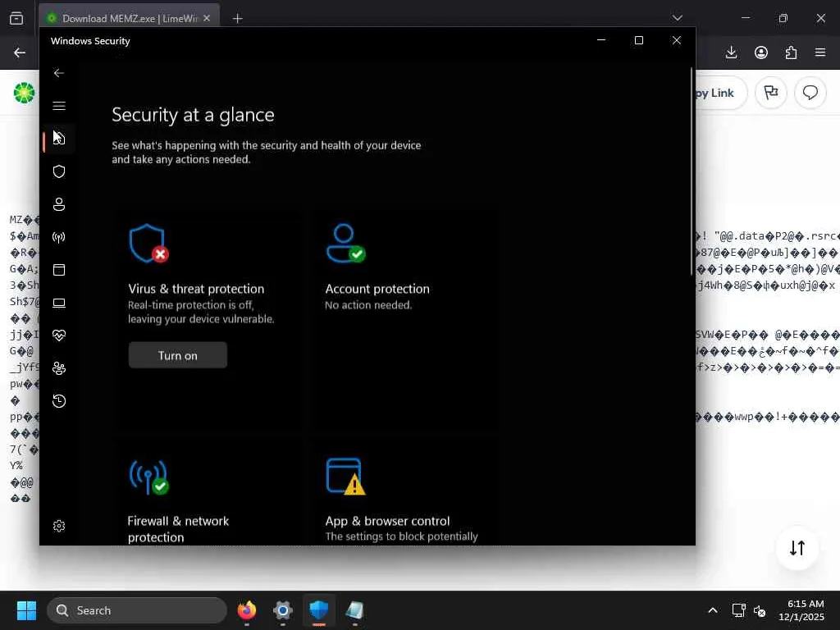
Task: Go back in Windows Security
Action: point(59,73)
